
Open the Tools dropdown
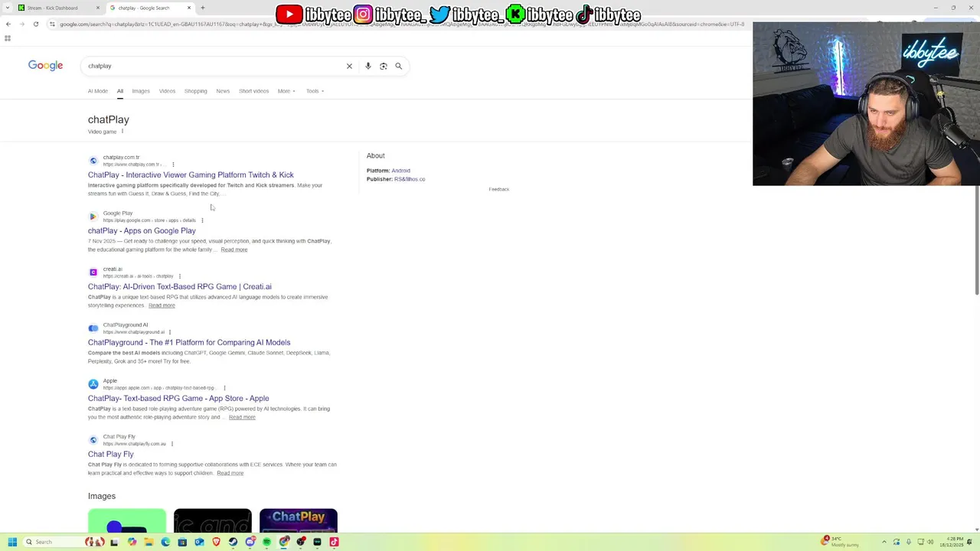(315, 91)
